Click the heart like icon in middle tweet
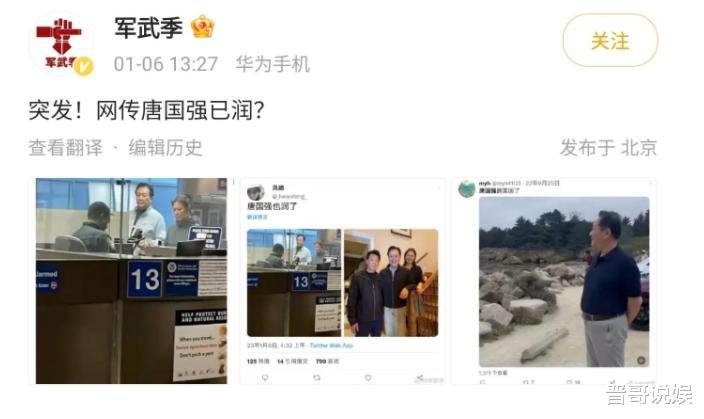Screen dimensions: 704x419 pos(368,378)
